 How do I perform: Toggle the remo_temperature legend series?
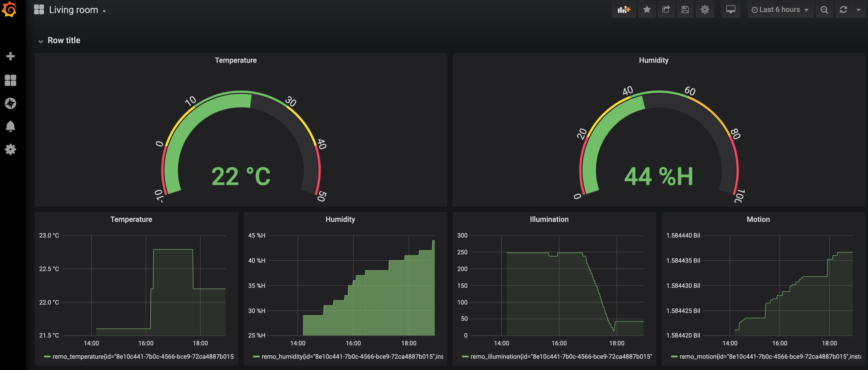coord(142,356)
